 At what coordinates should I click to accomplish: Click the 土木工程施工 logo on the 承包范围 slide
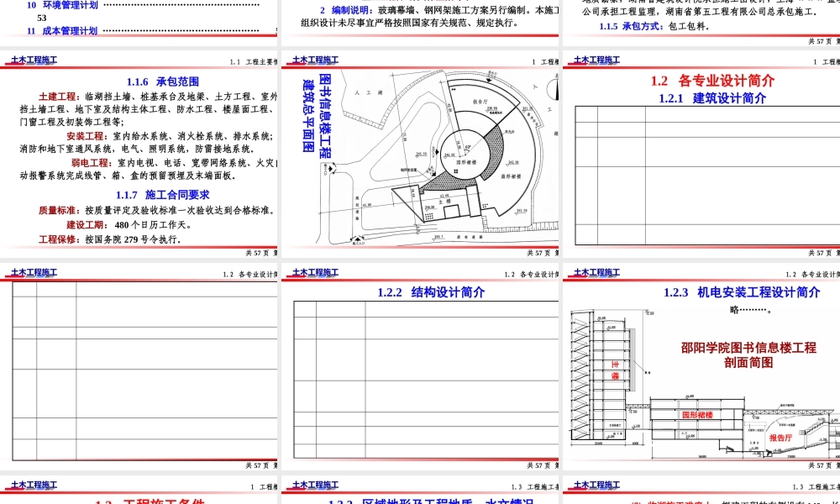click(34, 60)
